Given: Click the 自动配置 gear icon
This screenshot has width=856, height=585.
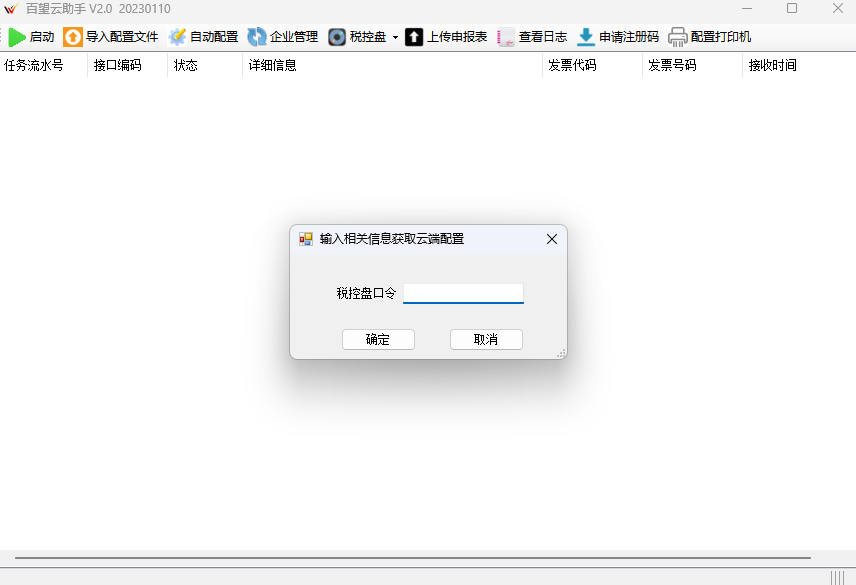Looking at the screenshot, I should coord(178,37).
